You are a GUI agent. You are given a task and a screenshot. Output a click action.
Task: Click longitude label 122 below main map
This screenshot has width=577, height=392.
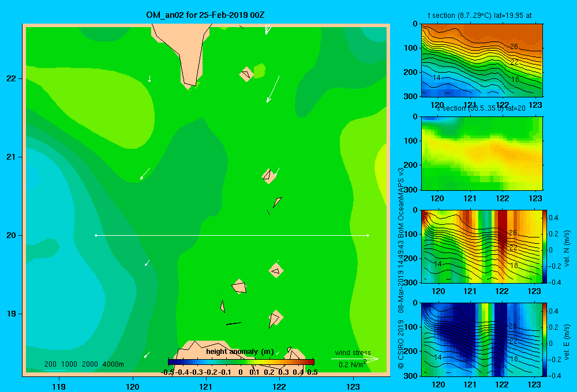point(279,386)
